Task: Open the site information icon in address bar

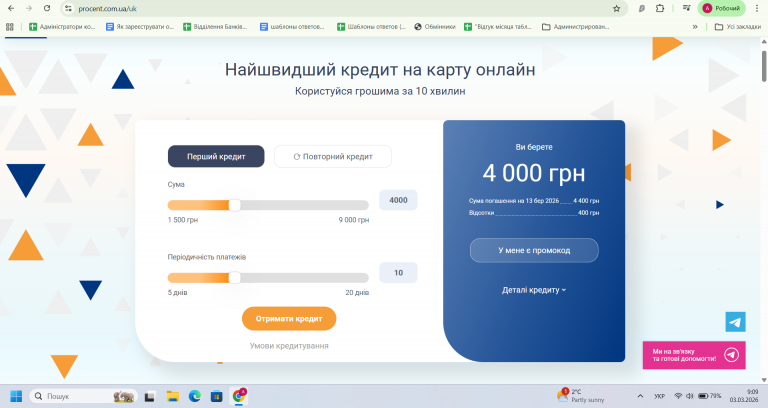Action: pos(69,8)
